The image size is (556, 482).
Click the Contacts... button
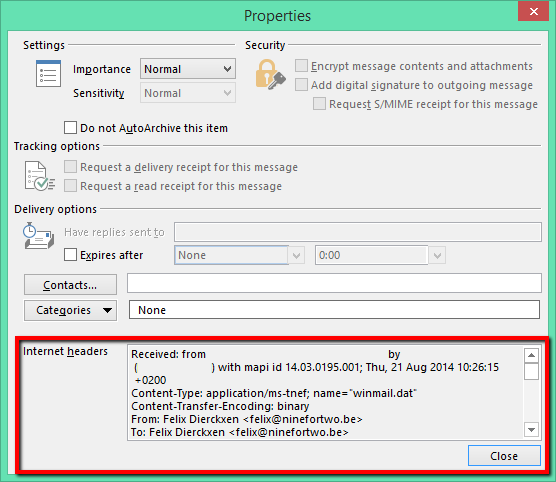70,285
